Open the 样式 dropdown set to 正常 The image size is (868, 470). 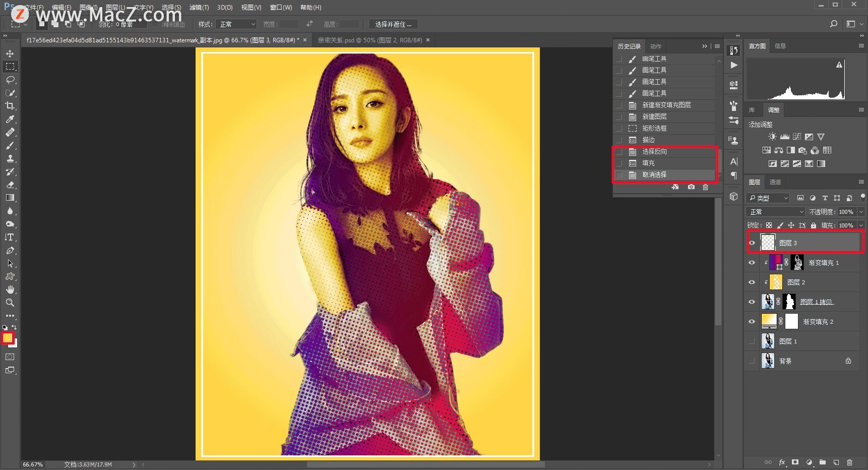tap(236, 24)
